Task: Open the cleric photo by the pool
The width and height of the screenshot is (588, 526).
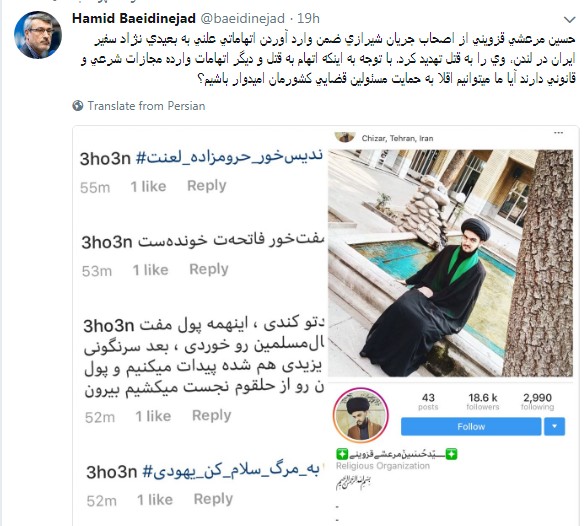Action: pyautogui.click(x=450, y=263)
